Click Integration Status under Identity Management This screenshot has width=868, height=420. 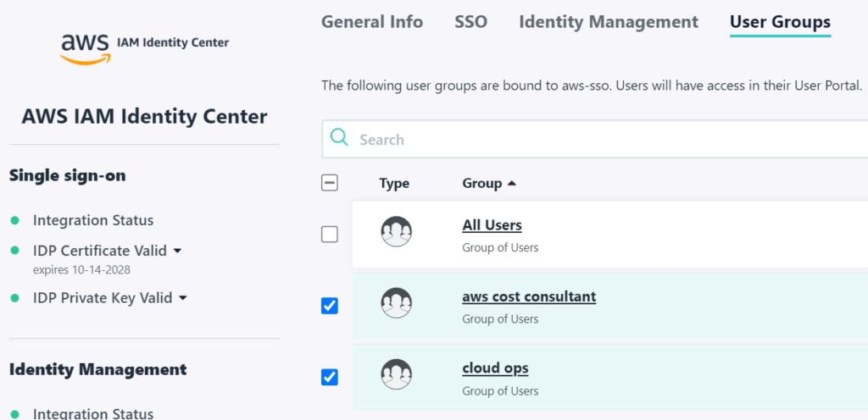coord(93,413)
